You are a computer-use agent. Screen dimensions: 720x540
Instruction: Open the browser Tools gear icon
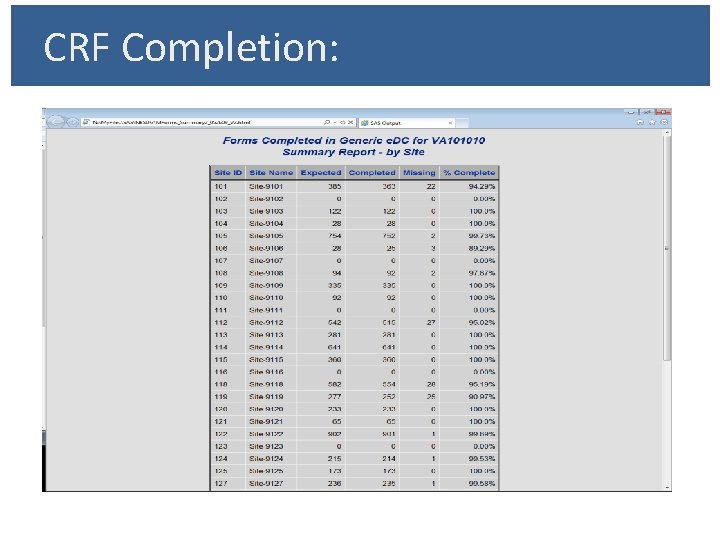[x=664, y=122]
